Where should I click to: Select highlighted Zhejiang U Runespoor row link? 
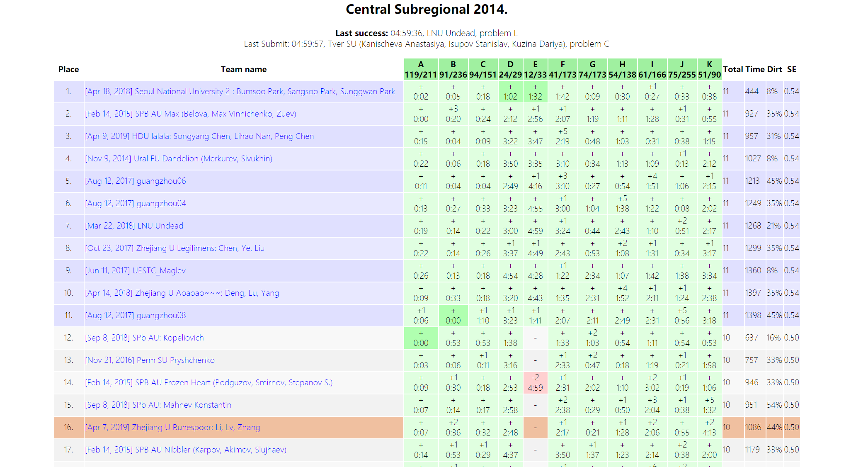pos(172,428)
